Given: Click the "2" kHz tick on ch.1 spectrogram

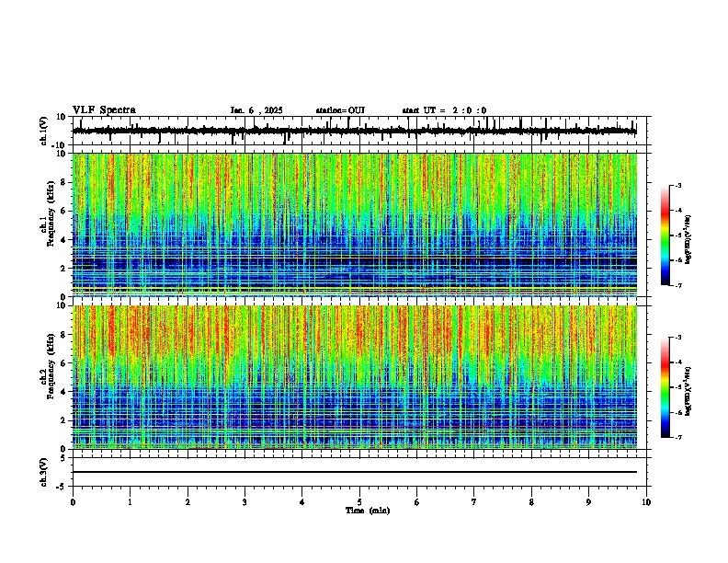Looking at the screenshot, I should (x=64, y=269).
